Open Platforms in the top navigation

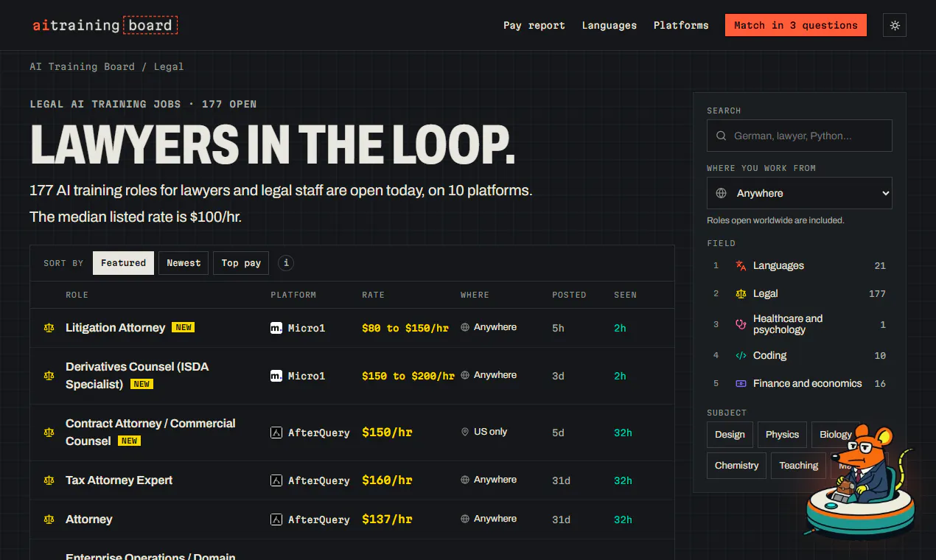click(681, 25)
